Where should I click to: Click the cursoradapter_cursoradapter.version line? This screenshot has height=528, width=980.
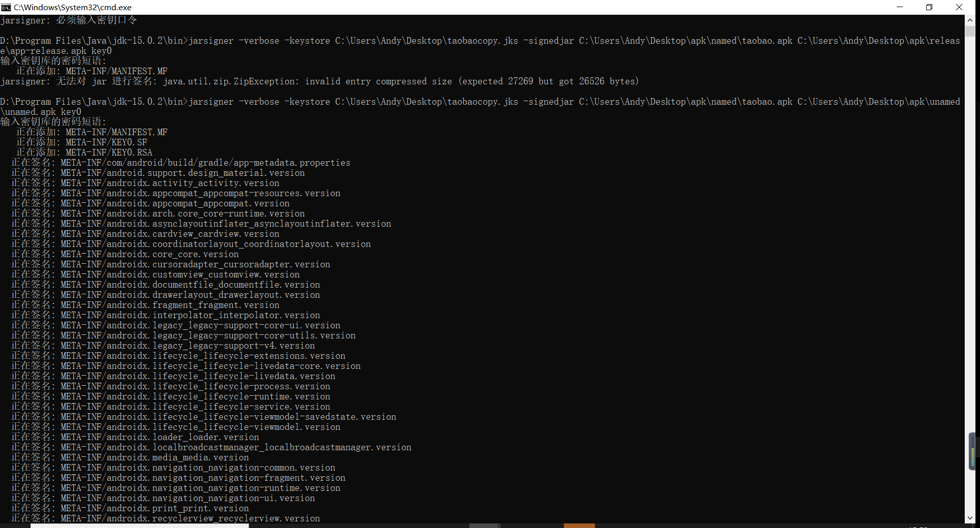click(171, 264)
